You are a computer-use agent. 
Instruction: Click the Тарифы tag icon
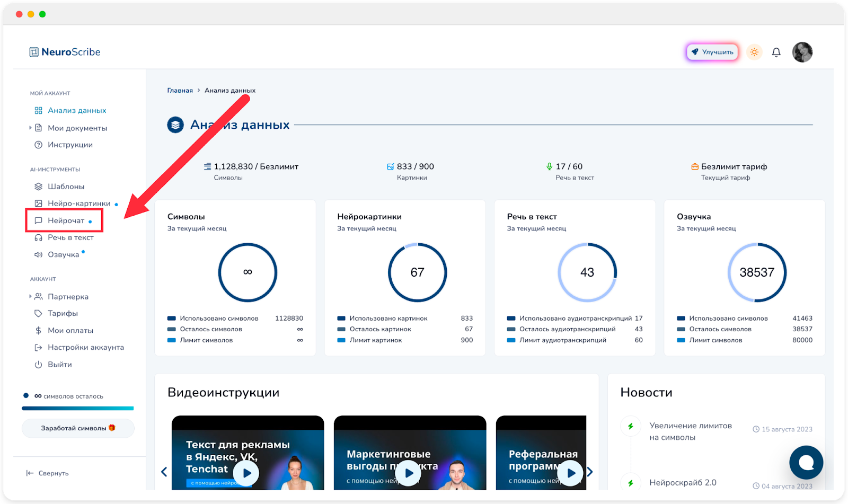38,313
